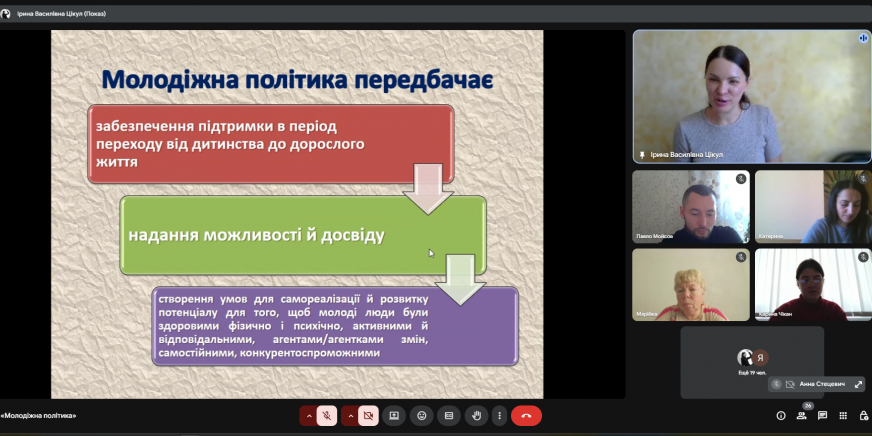Open the emoji reactions button
Viewport: 872px width, 436px height.
pos(422,415)
